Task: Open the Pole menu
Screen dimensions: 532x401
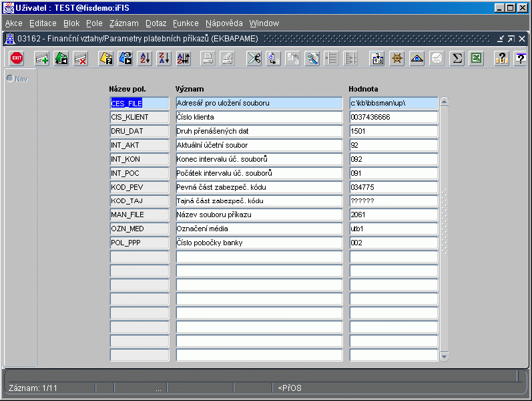Action: click(94, 23)
